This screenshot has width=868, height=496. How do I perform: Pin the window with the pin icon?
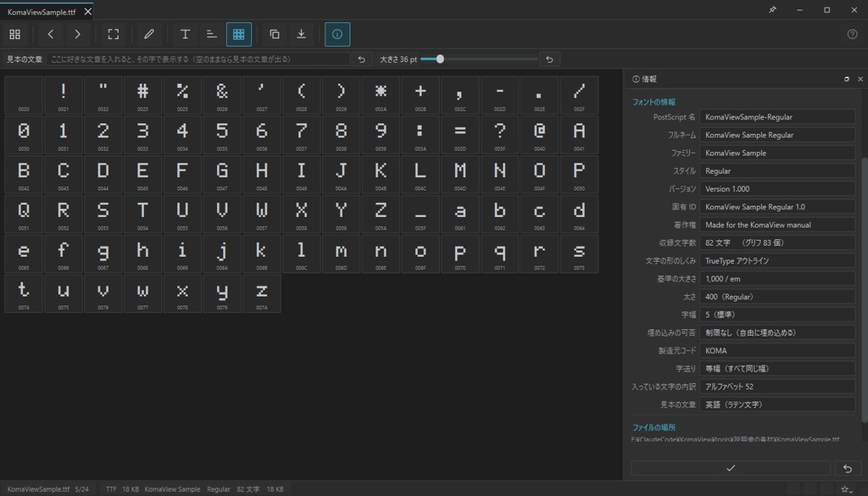coord(772,10)
